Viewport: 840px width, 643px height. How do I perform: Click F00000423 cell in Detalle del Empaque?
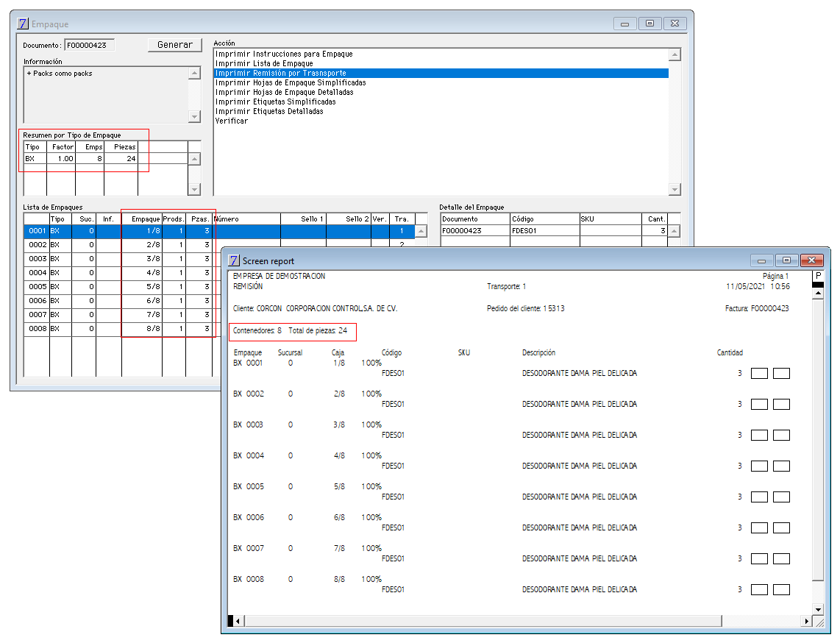tap(475, 231)
